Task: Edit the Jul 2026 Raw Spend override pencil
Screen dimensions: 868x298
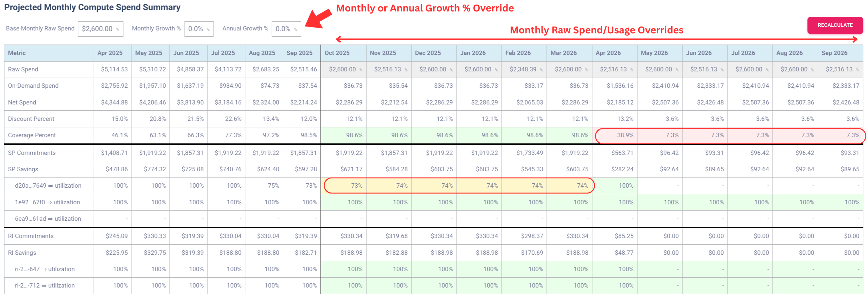Action: coord(767,69)
